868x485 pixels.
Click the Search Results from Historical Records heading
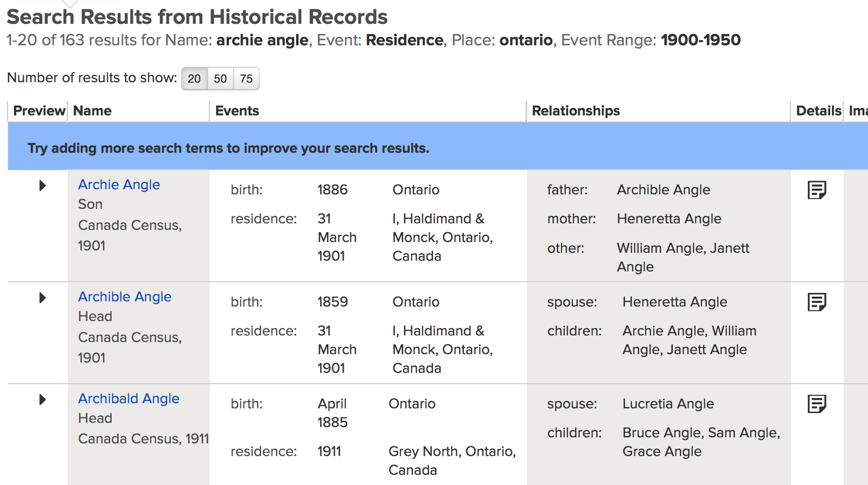[x=197, y=17]
